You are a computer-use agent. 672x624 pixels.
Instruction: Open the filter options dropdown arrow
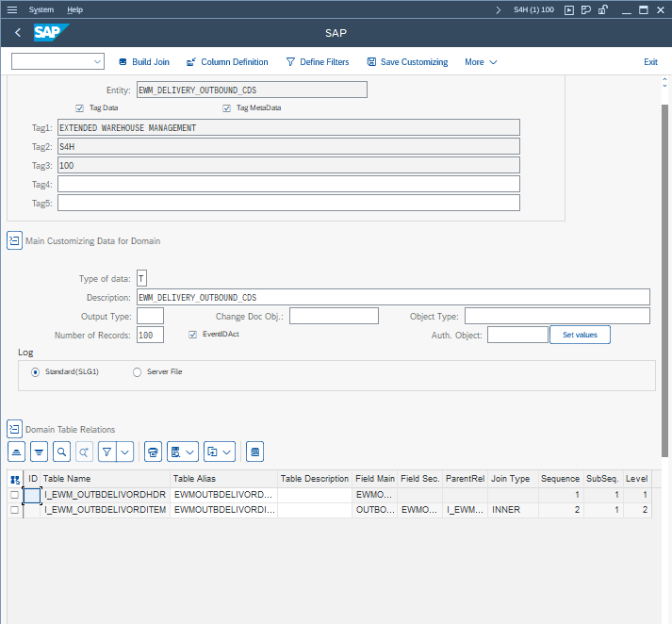pyautogui.click(x=125, y=452)
